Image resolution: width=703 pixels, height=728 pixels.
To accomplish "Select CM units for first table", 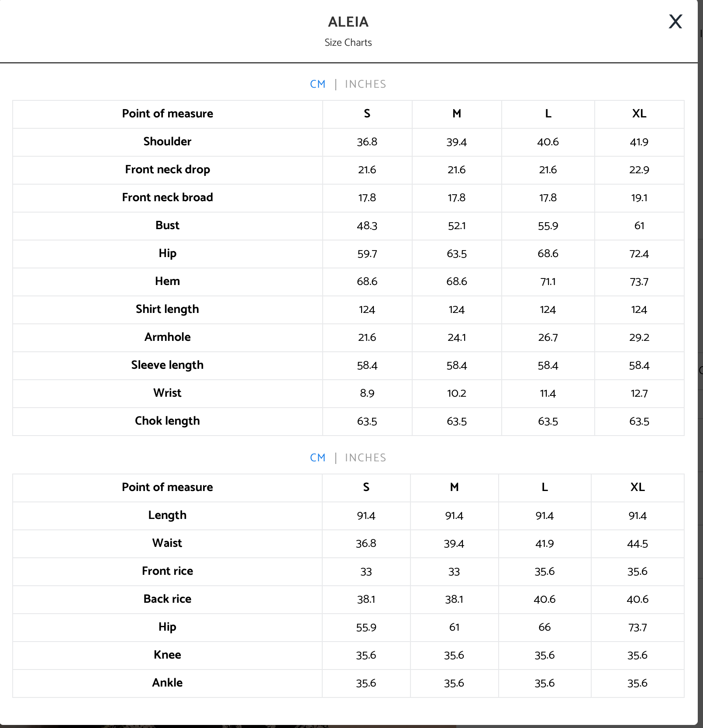I will 318,84.
